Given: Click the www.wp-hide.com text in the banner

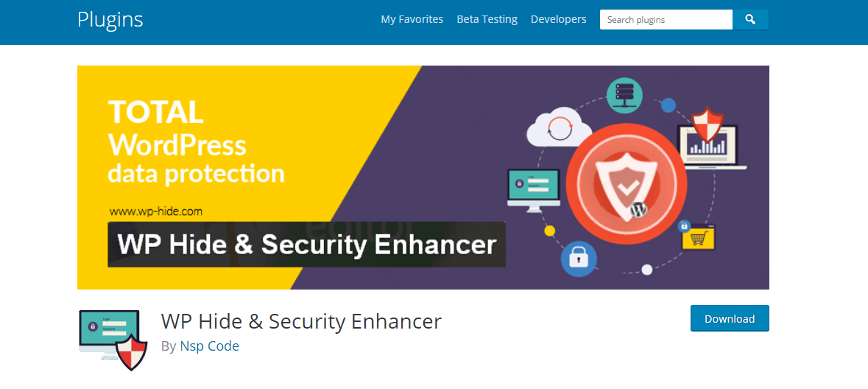Looking at the screenshot, I should pos(155,211).
